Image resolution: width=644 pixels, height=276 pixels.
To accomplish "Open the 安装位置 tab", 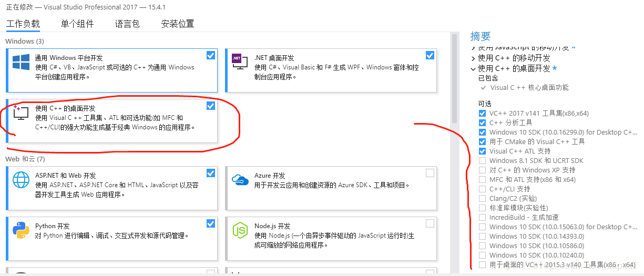I will [178, 24].
